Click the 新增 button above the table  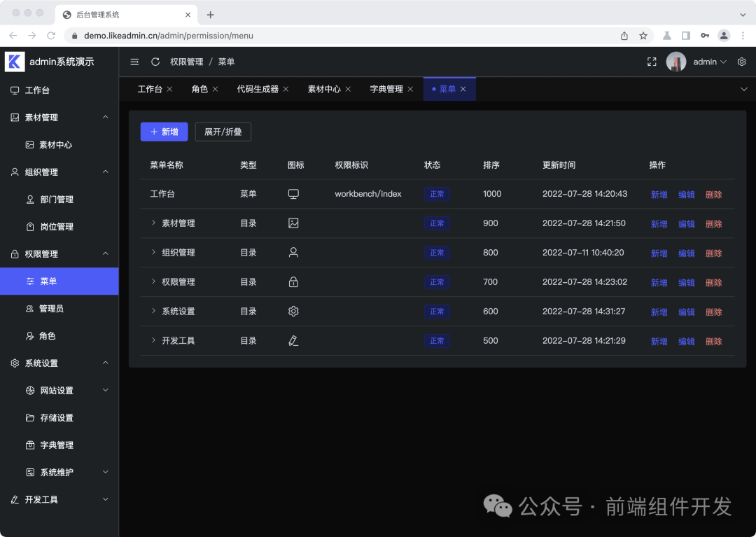(164, 132)
